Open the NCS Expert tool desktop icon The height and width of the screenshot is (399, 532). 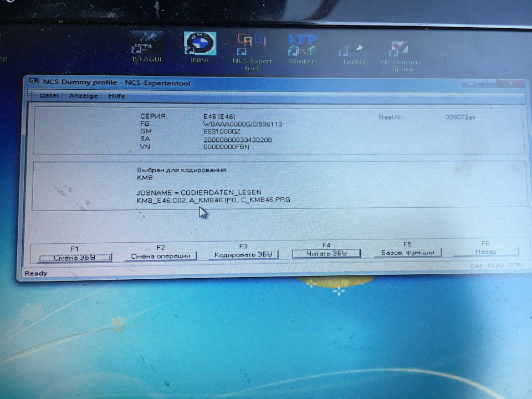[x=252, y=51]
